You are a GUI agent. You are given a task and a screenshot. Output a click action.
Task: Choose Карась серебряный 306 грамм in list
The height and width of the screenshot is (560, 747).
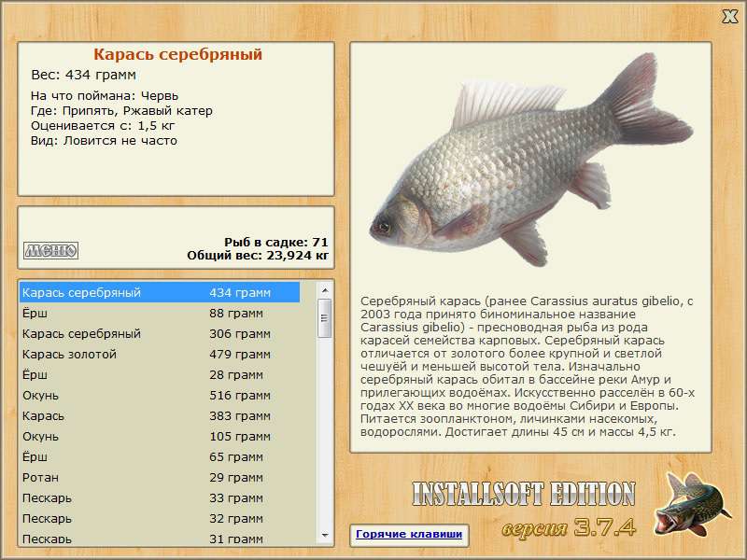coord(159,334)
